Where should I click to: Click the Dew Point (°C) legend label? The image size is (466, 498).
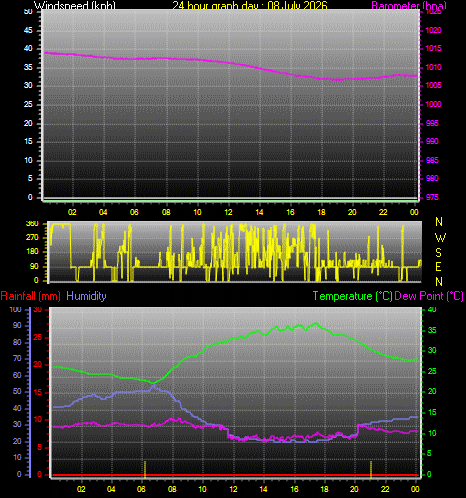pyautogui.click(x=429, y=296)
